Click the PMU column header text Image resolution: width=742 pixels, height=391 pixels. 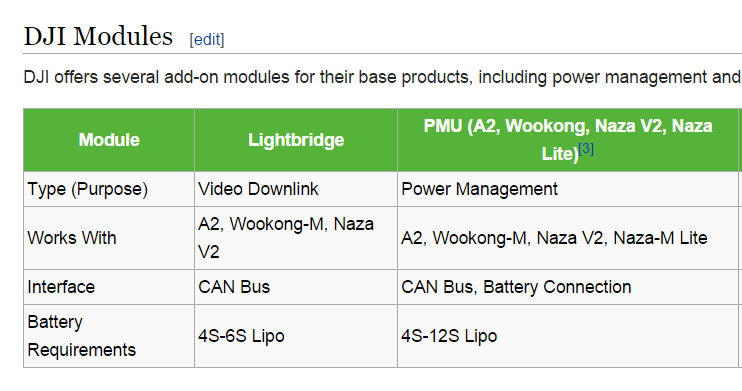(x=568, y=140)
